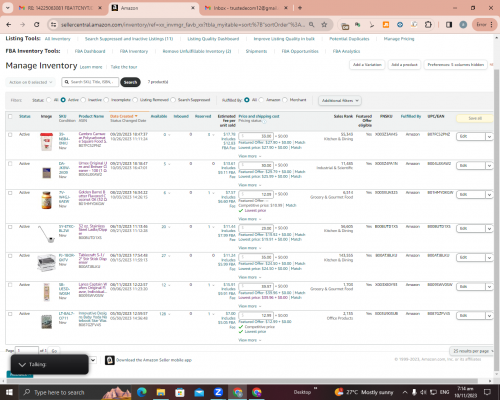Screen dimensions: 500x400
Task: Open the browser side panel icon
Action: (x=449, y=25)
